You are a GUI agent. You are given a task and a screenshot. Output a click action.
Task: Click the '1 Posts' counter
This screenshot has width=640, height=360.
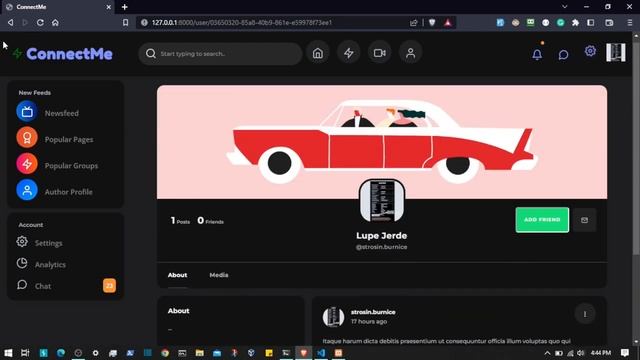(180, 221)
